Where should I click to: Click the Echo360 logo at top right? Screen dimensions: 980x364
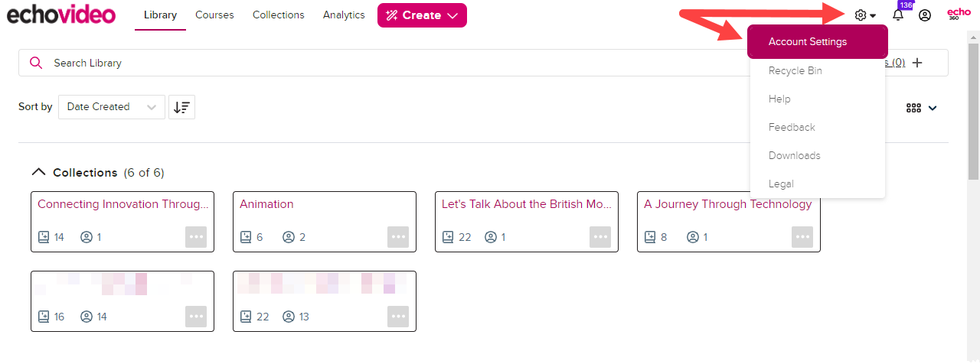tap(959, 15)
